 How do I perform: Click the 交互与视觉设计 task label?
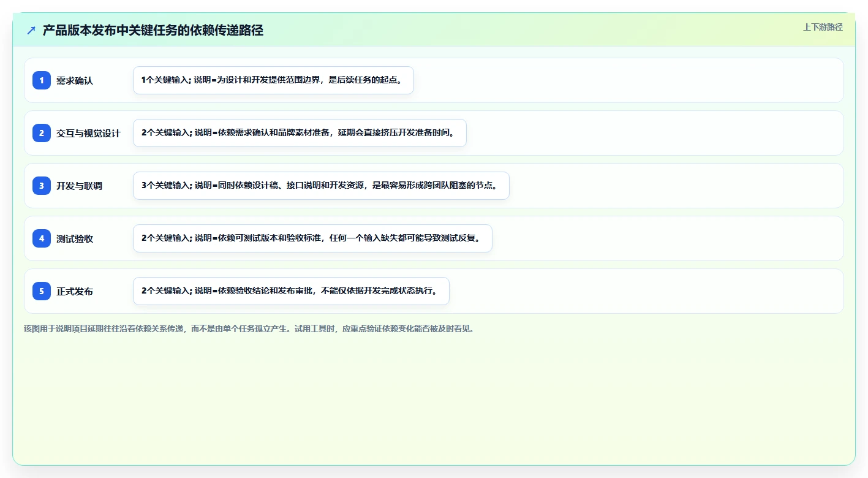pyautogui.click(x=88, y=133)
